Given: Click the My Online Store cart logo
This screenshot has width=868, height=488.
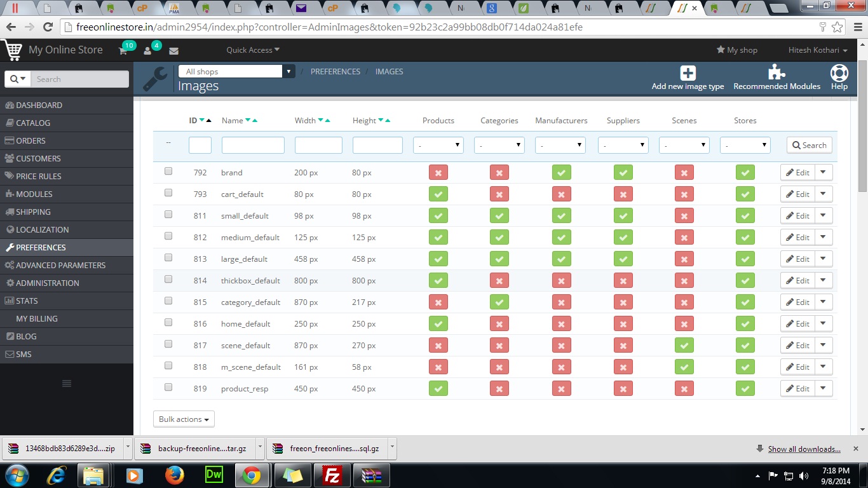Looking at the screenshot, I should 12,50.
